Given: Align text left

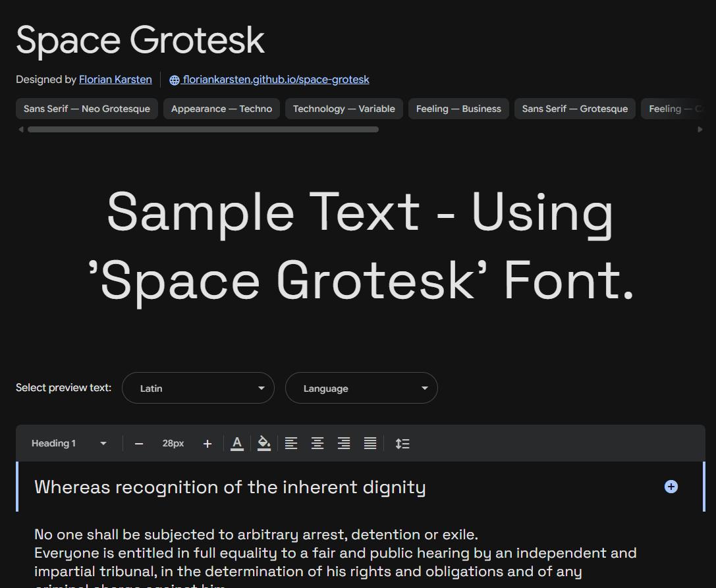Looking at the screenshot, I should [291, 443].
